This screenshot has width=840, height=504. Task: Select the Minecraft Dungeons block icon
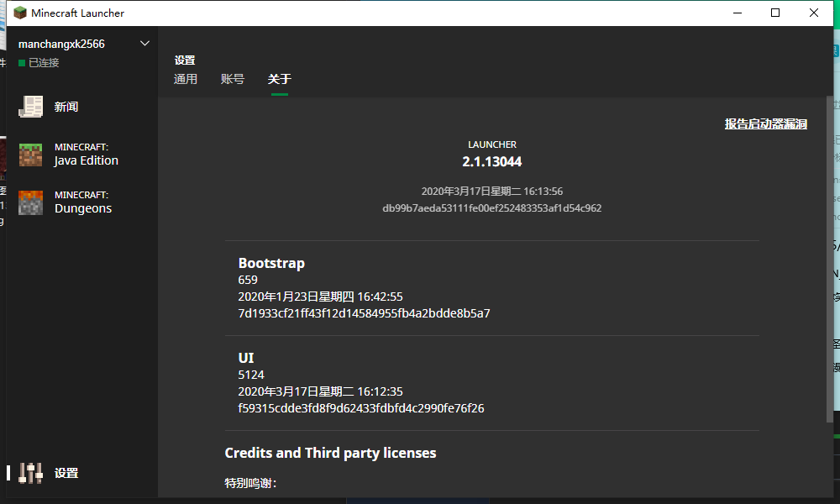click(30, 202)
